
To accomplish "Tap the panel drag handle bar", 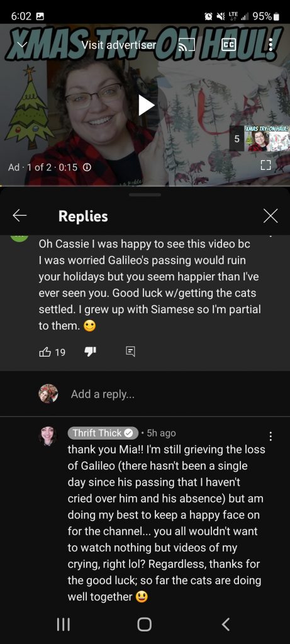I will (145, 194).
